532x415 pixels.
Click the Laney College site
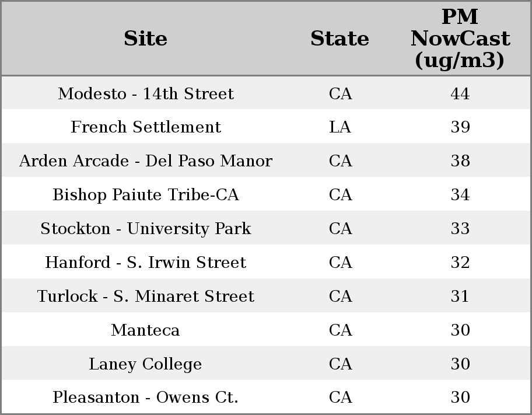(145, 364)
